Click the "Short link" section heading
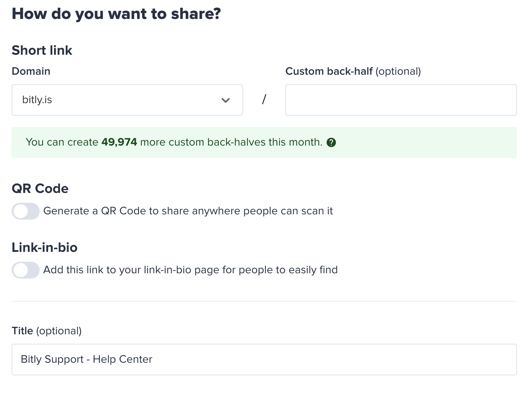Viewport: 532px width, 409px height. click(42, 51)
